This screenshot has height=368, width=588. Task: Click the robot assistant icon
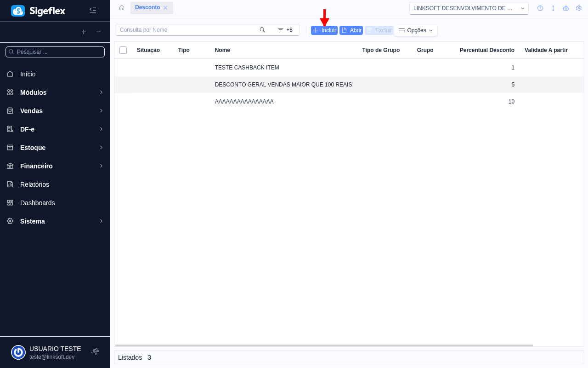click(565, 8)
